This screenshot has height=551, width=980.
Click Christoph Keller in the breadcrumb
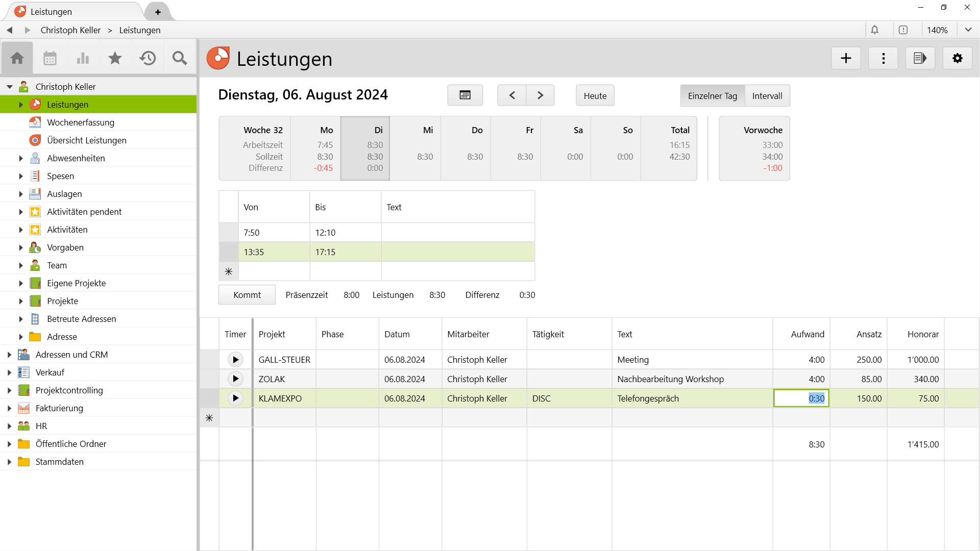coord(70,30)
